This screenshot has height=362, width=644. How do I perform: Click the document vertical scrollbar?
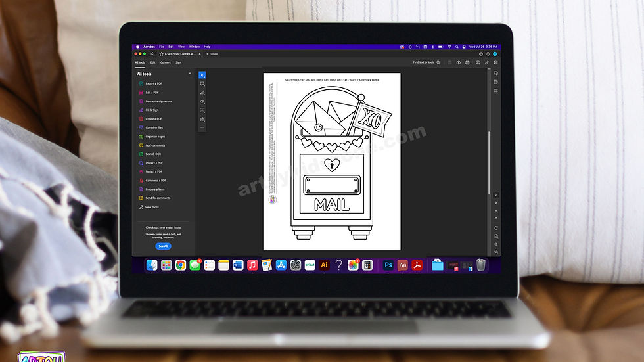489,163
